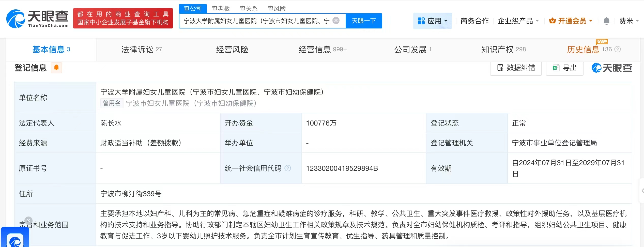Expand the side panel arrow on right edge
644x247 pixels.
point(642,191)
